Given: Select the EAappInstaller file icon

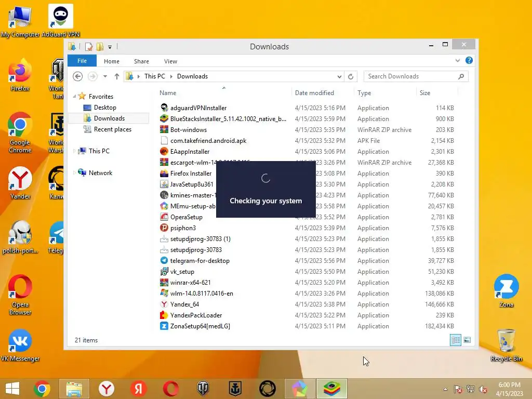Looking at the screenshot, I should (164, 151).
